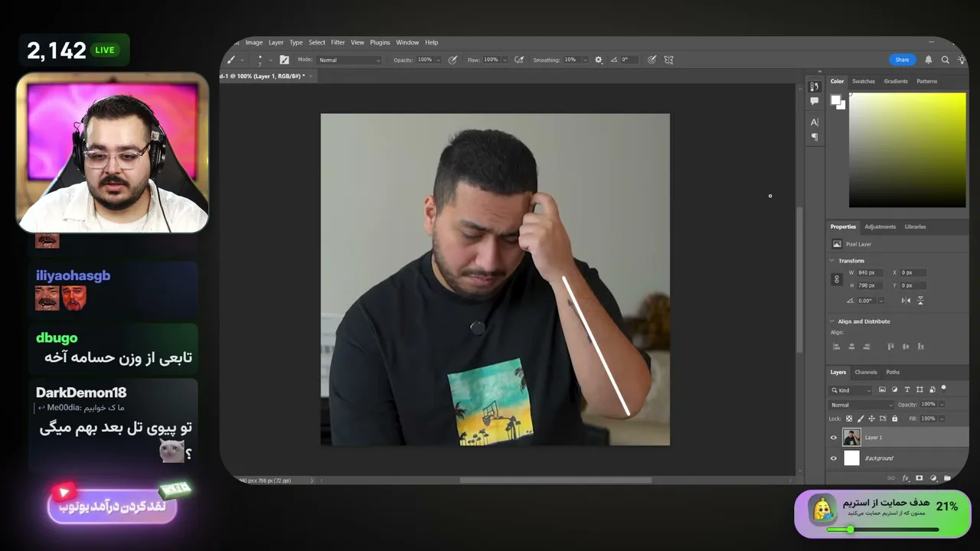Toggle pressure for size icon
980x551 pixels.
(x=652, y=60)
